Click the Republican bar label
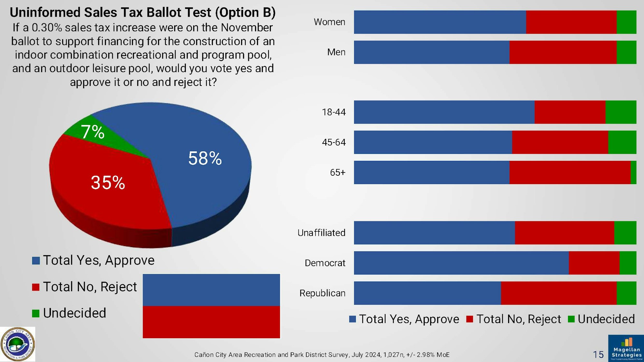644x362 pixels. (x=322, y=293)
